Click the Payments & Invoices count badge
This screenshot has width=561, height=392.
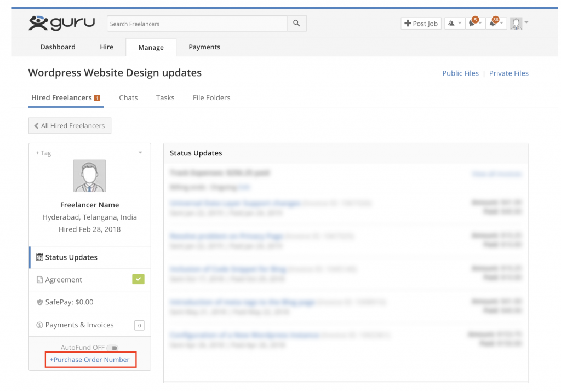pos(139,325)
